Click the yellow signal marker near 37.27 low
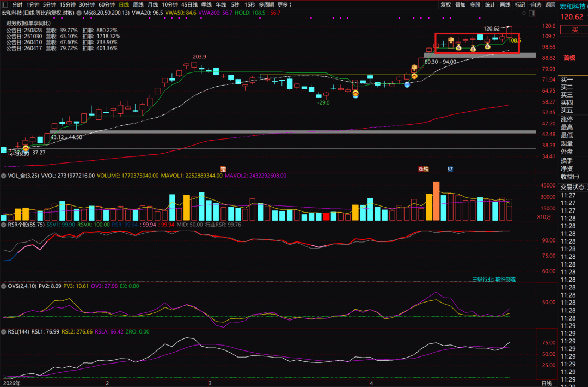Viewport: 588px width, 387px height. 26,149
